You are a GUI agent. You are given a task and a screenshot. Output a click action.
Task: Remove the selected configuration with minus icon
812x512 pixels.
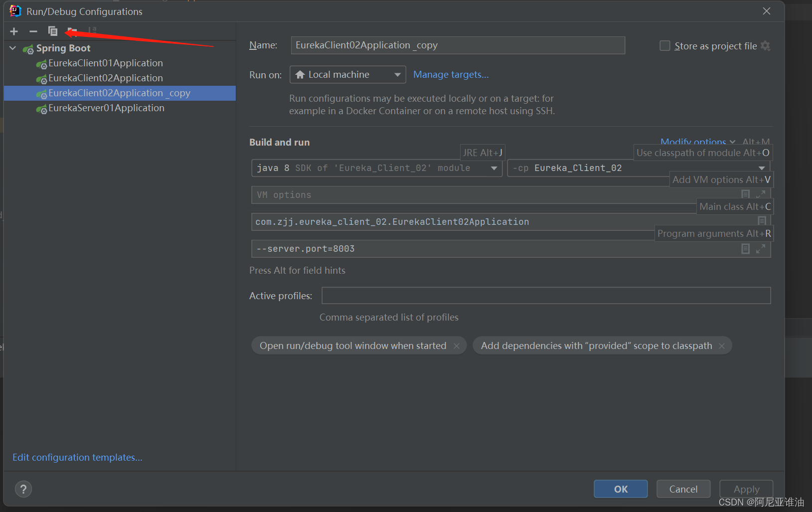(33, 31)
